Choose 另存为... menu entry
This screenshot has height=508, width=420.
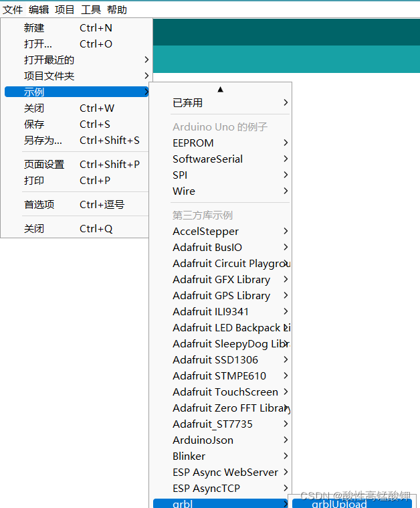tap(77, 141)
